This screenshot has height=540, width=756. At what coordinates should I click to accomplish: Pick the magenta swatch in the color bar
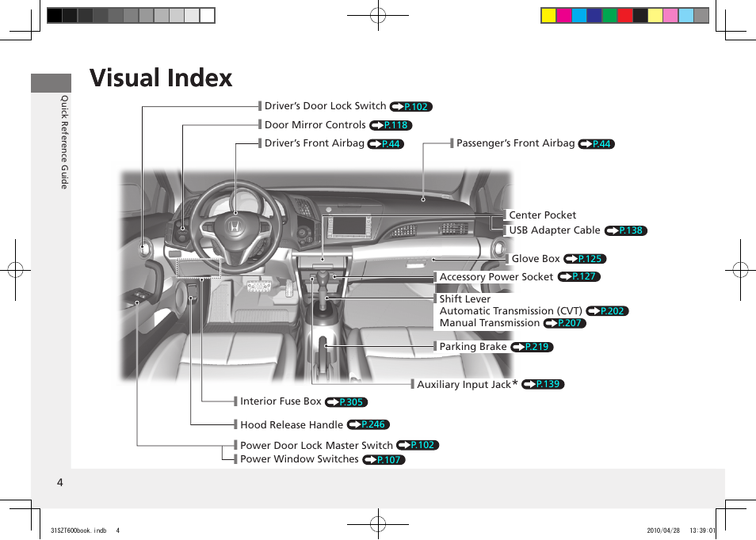(563, 15)
